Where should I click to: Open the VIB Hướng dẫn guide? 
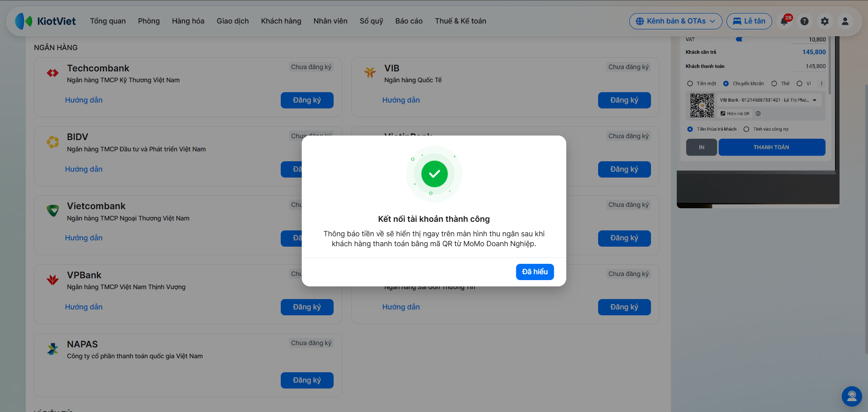tap(401, 100)
